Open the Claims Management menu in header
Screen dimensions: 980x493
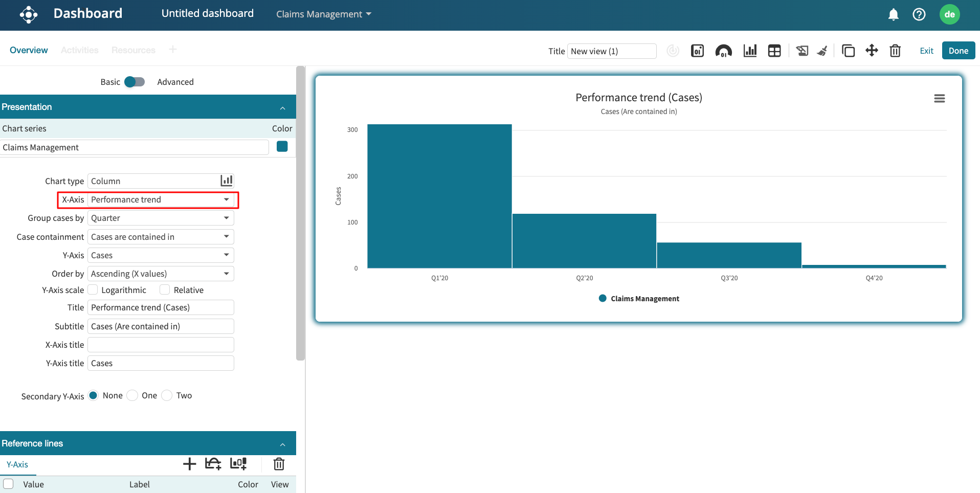[323, 14]
